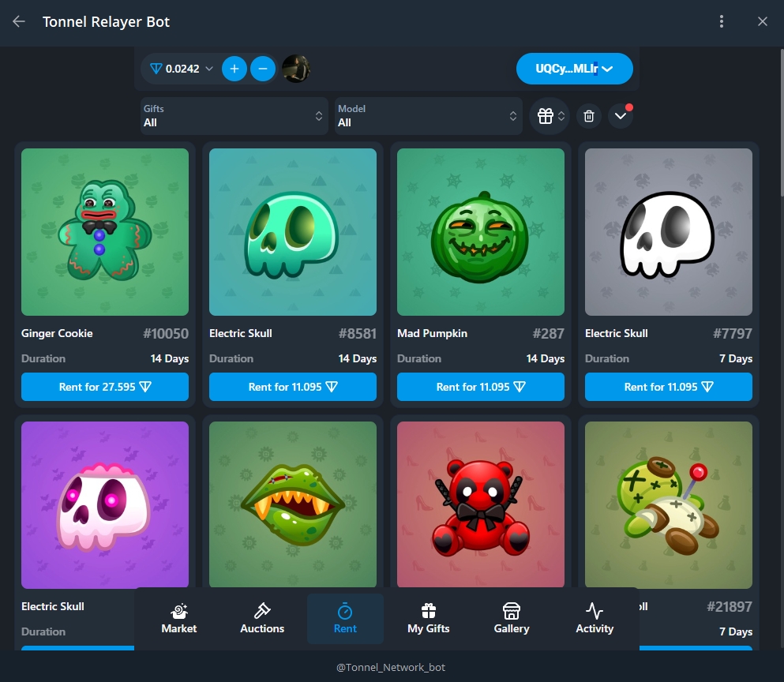This screenshot has height=682, width=784.
Task: Expand the Model filter dropdown
Action: tap(428, 116)
